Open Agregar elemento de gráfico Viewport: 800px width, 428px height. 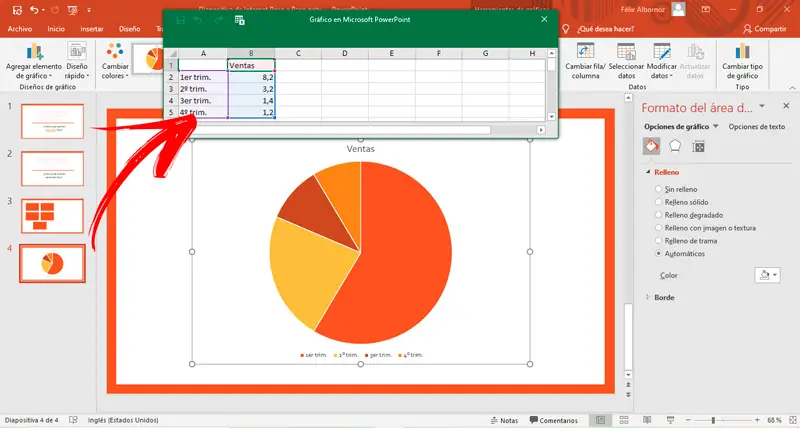click(x=34, y=61)
